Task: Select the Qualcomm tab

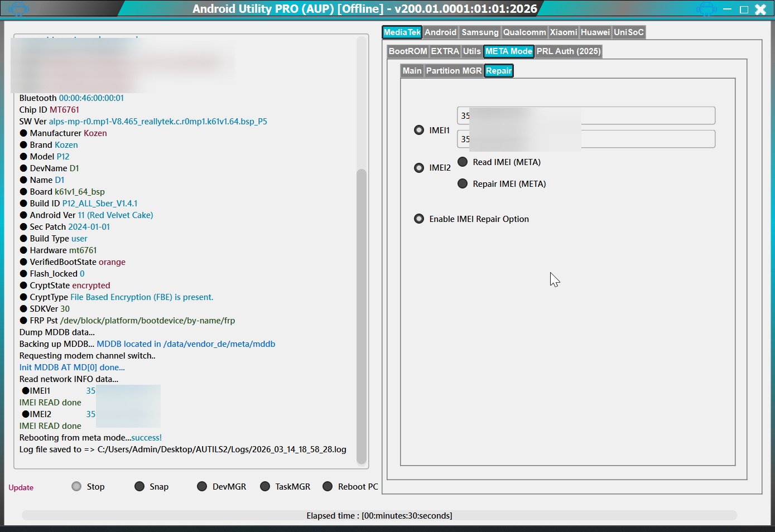Action: (x=524, y=32)
